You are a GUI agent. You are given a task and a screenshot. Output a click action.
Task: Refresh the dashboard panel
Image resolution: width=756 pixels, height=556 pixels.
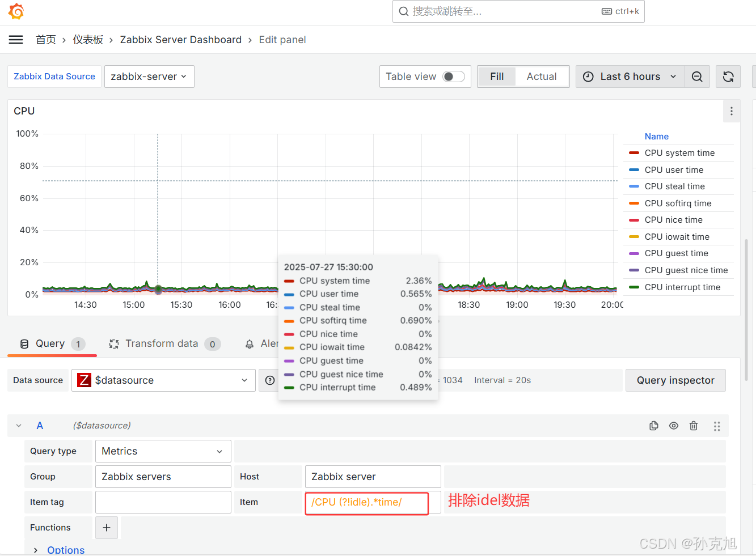click(728, 77)
